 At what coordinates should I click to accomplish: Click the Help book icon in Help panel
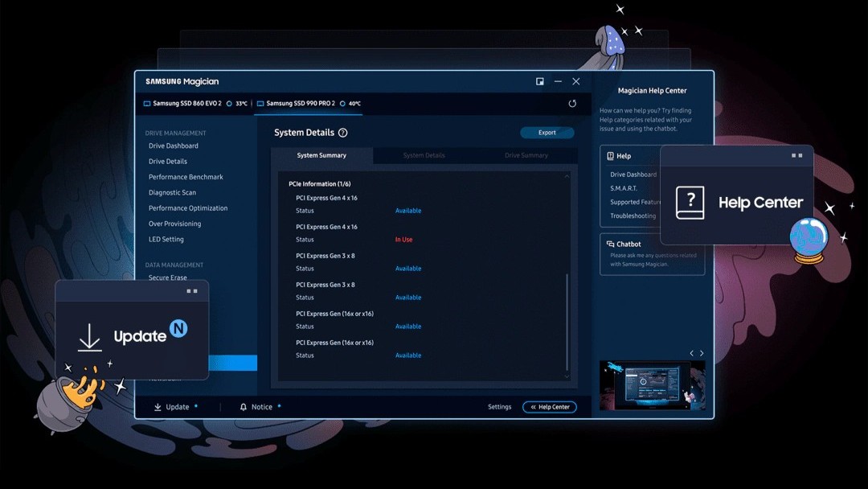(x=611, y=156)
